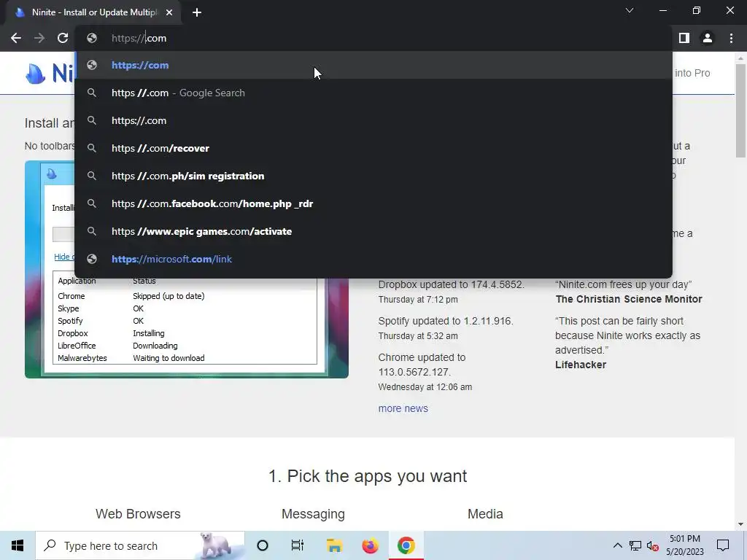The width and height of the screenshot is (747, 560).
Task: Select the Ninite tab title
Action: click(94, 12)
